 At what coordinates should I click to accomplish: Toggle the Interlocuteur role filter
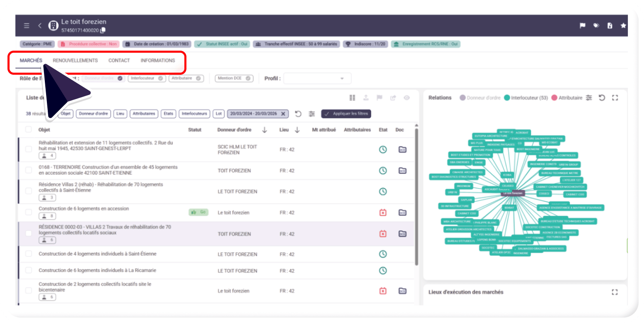(145, 78)
